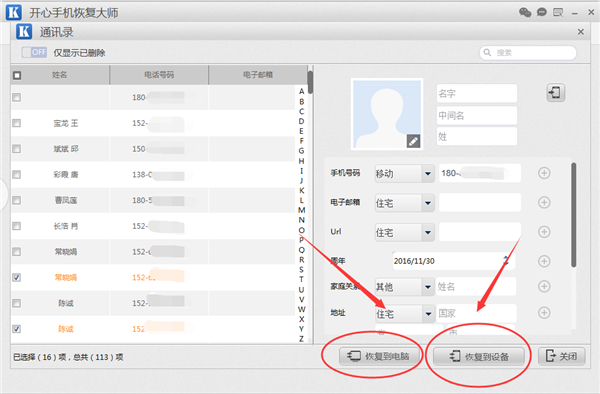This screenshot has width=600, height=394.
Task: Click the 恢复到电脑 button
Action: pyautogui.click(x=380, y=357)
